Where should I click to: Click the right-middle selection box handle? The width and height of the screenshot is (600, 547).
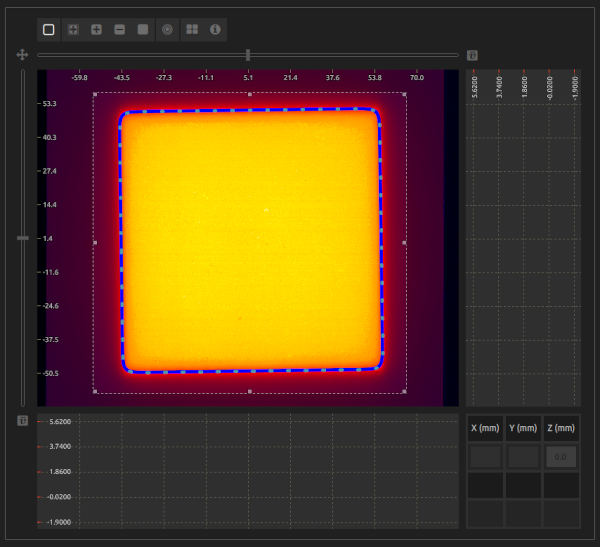[x=404, y=243]
